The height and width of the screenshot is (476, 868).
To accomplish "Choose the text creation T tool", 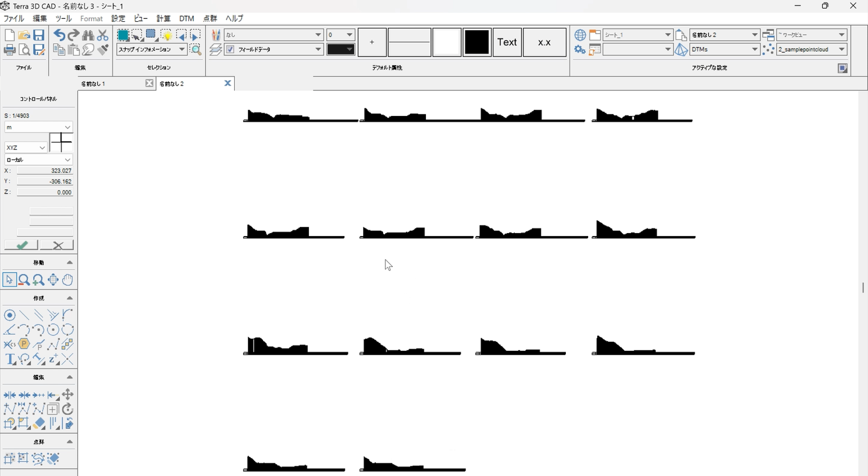I will click(10, 359).
